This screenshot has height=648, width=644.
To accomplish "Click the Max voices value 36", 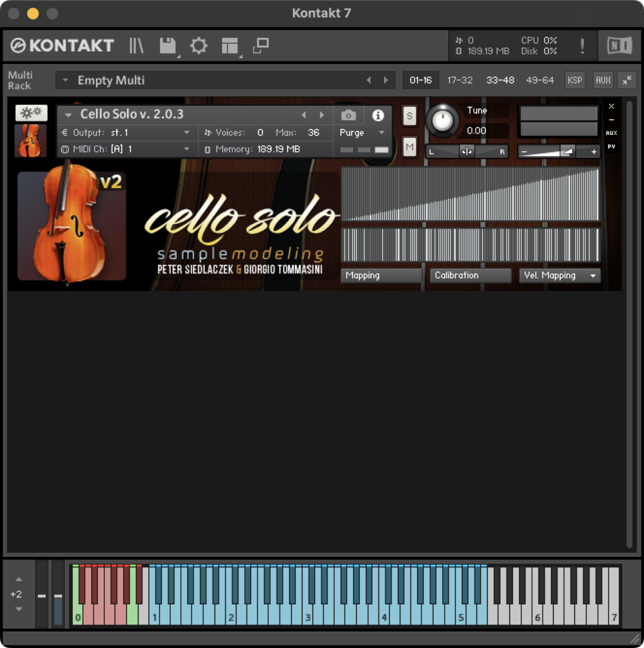I will [x=314, y=133].
